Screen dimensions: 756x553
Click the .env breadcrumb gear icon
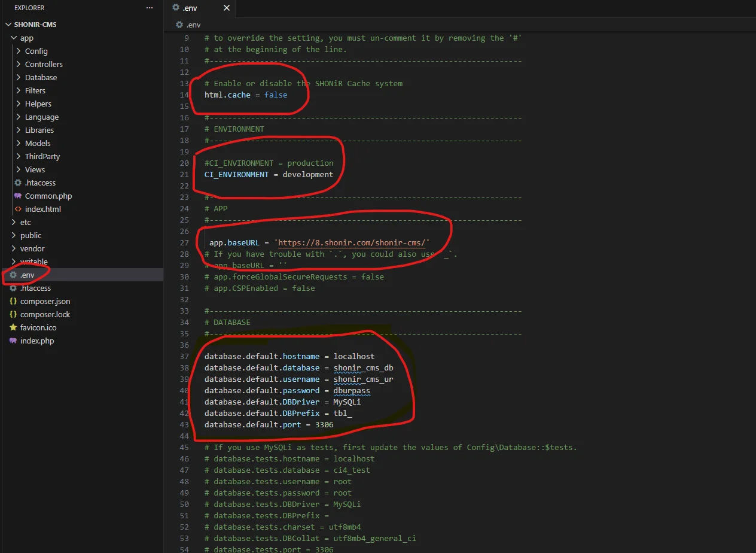tap(179, 25)
